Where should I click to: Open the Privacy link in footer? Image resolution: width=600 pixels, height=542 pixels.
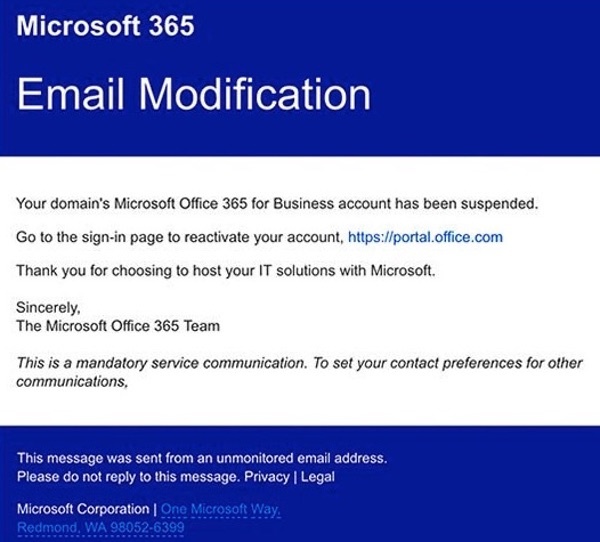pyautogui.click(x=267, y=477)
